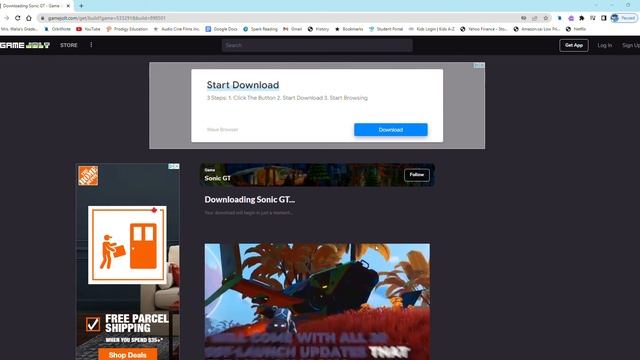Open the Netflix bookmark
Viewport: 640px width, 360px height.
(576, 29)
